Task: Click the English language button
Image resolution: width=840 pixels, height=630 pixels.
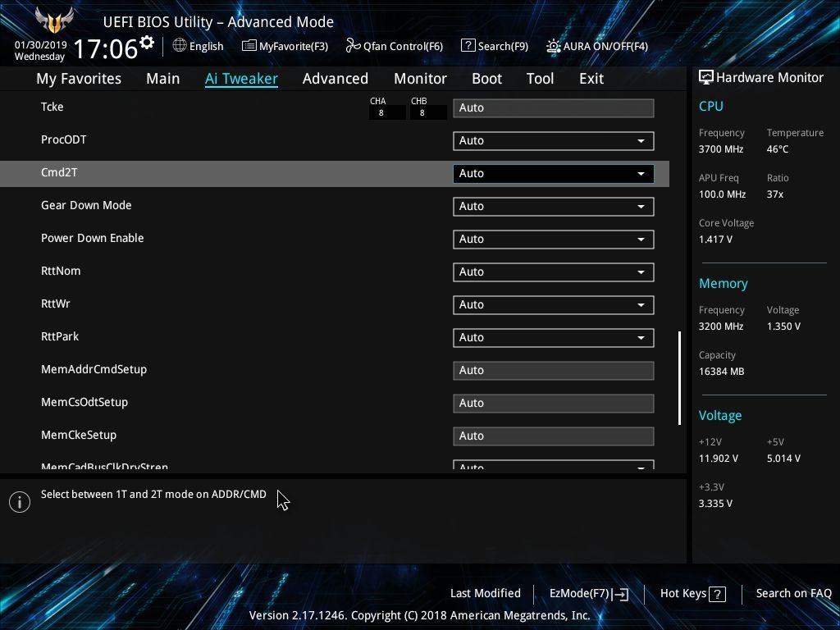Action: pos(199,46)
